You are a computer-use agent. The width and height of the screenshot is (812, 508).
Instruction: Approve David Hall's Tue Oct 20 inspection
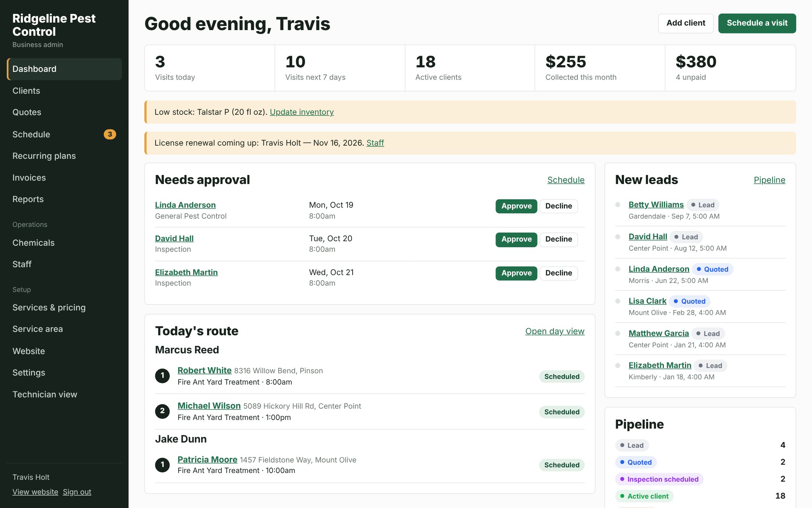click(x=517, y=239)
